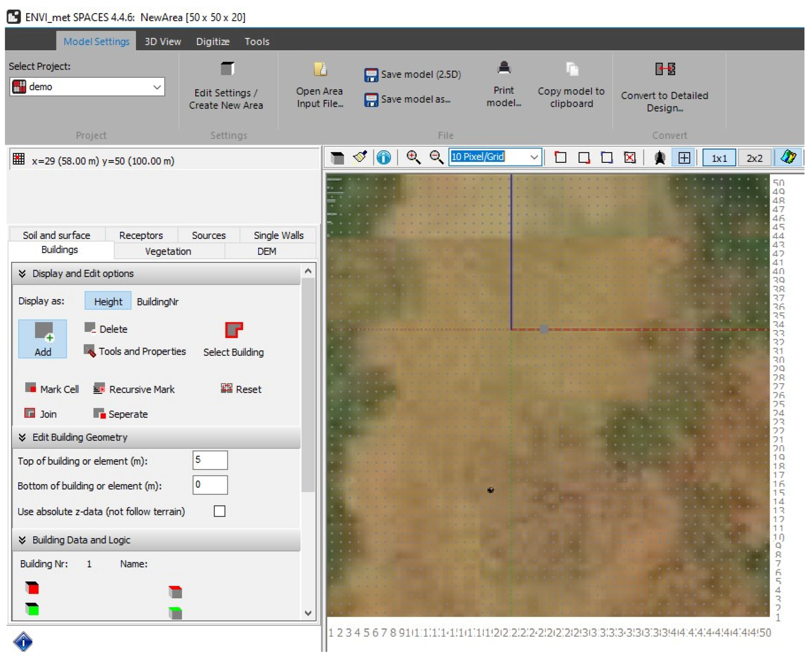
Task: Click the zoom out magnifier icon
Action: (x=436, y=157)
